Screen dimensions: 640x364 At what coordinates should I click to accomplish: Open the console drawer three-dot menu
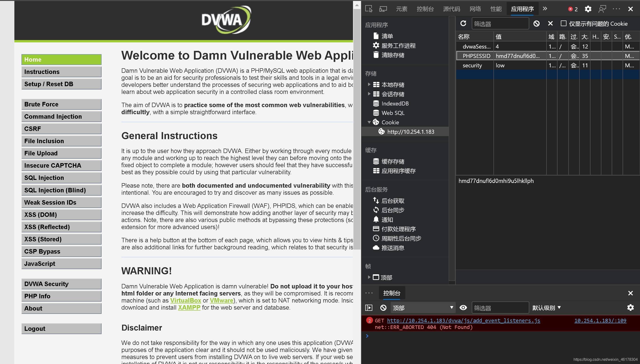369,293
